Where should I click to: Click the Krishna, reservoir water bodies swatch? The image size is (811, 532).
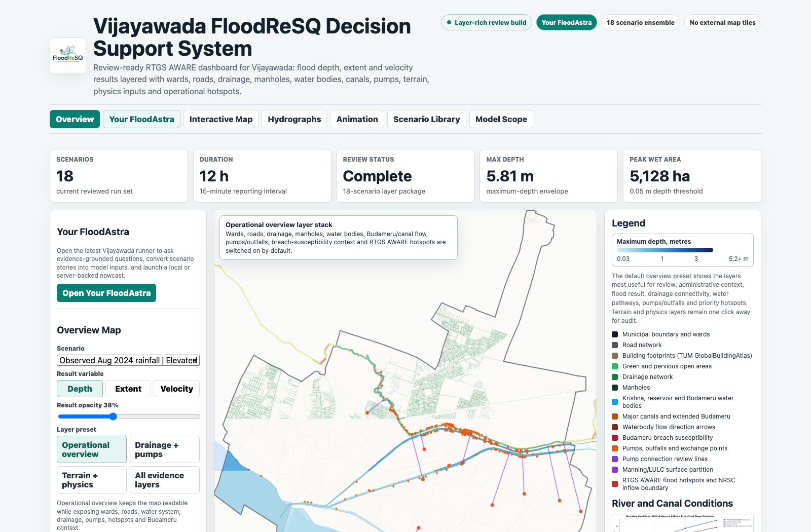click(615, 402)
